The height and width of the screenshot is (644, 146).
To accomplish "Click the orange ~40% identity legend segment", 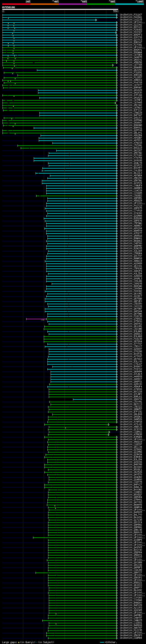I will point(45,4).
